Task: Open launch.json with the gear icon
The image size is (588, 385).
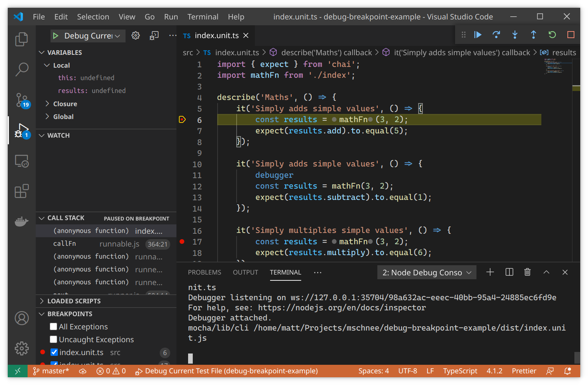Action: click(x=136, y=35)
